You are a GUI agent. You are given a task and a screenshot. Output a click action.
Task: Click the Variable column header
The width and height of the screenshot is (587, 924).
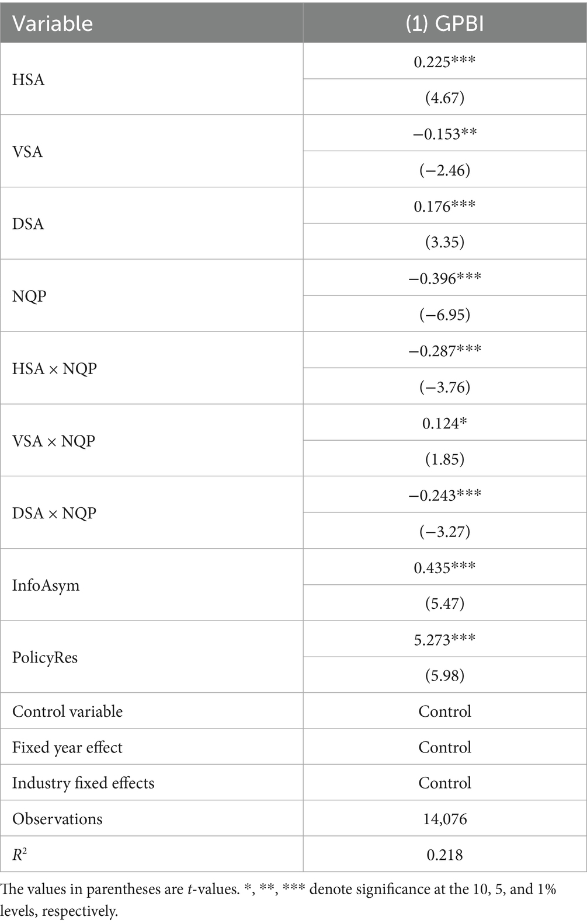53,23
